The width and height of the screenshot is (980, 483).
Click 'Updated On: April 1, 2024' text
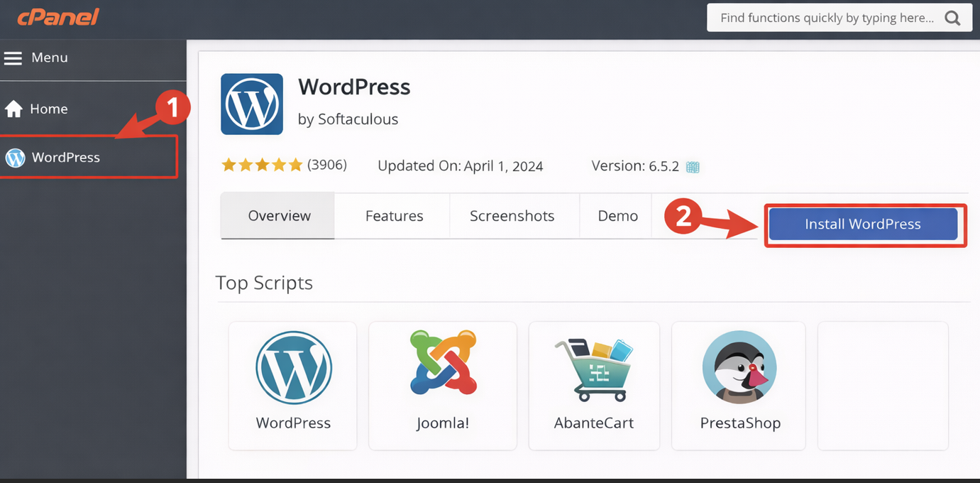tap(460, 166)
